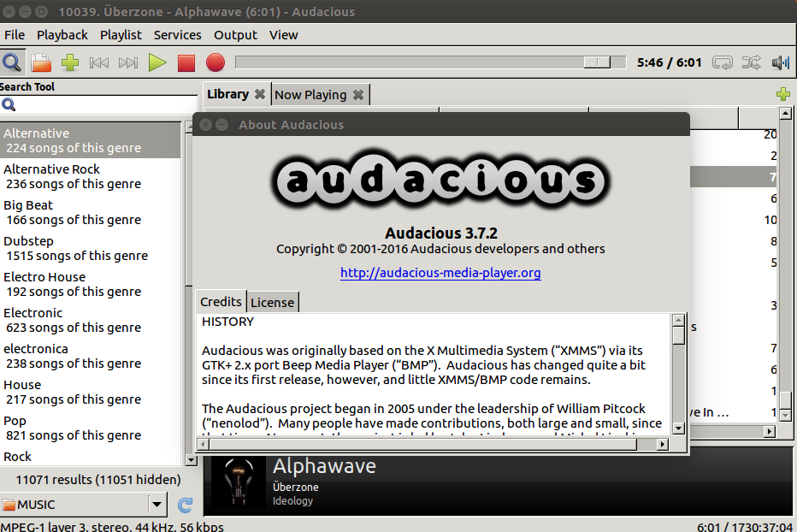
Task: Minimize the About Audacious dialog
Action: (221, 125)
